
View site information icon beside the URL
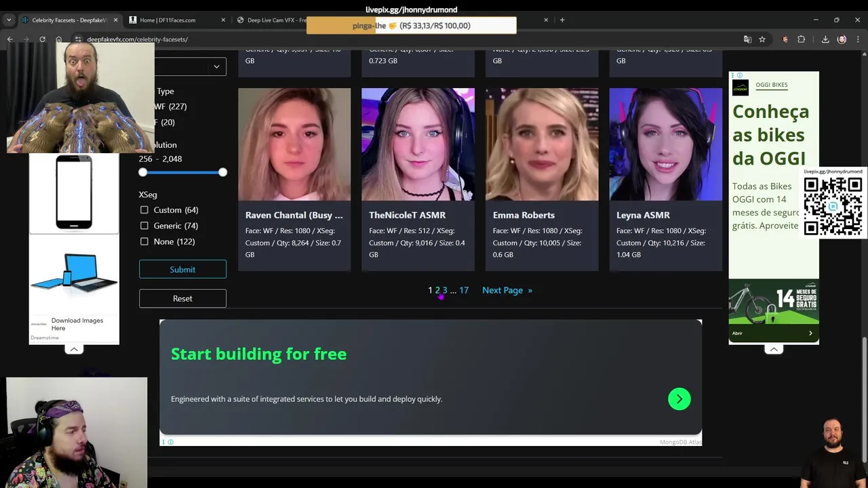(78, 39)
